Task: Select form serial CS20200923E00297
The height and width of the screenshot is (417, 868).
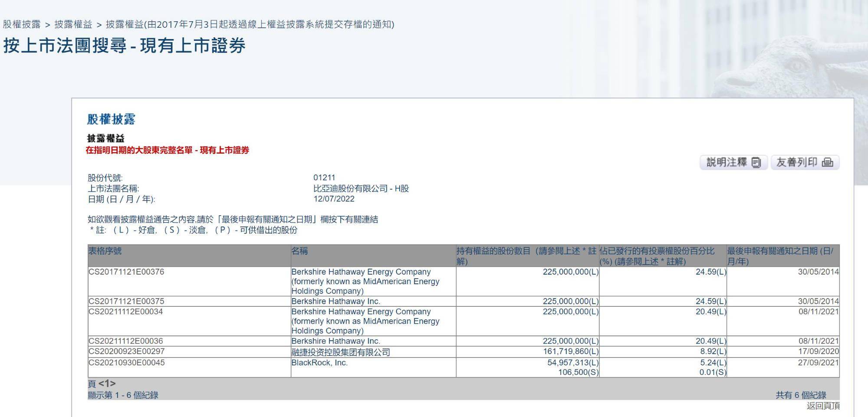Action: coord(127,351)
